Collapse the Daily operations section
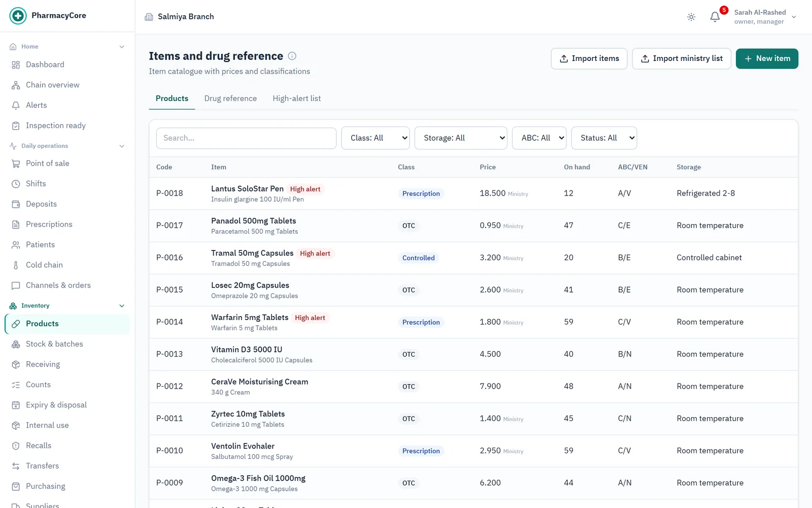 pos(67,146)
